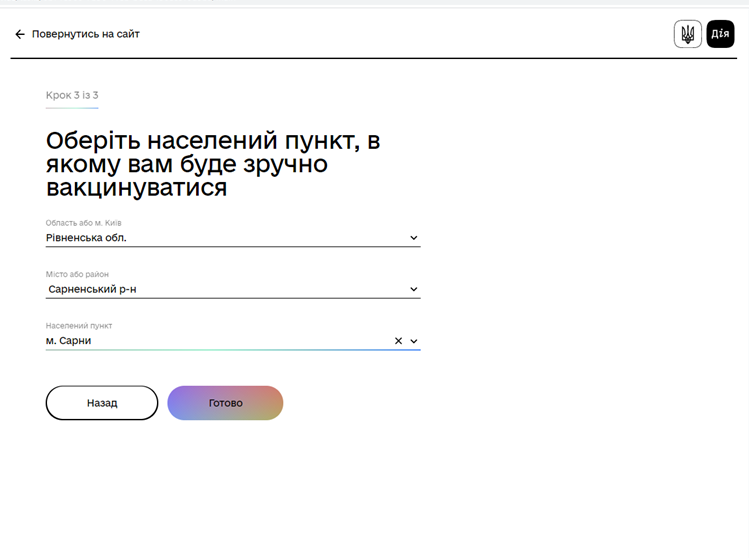Click the 'Рівненська обл.' selected value
Screen dimensions: 749x558
pos(86,238)
